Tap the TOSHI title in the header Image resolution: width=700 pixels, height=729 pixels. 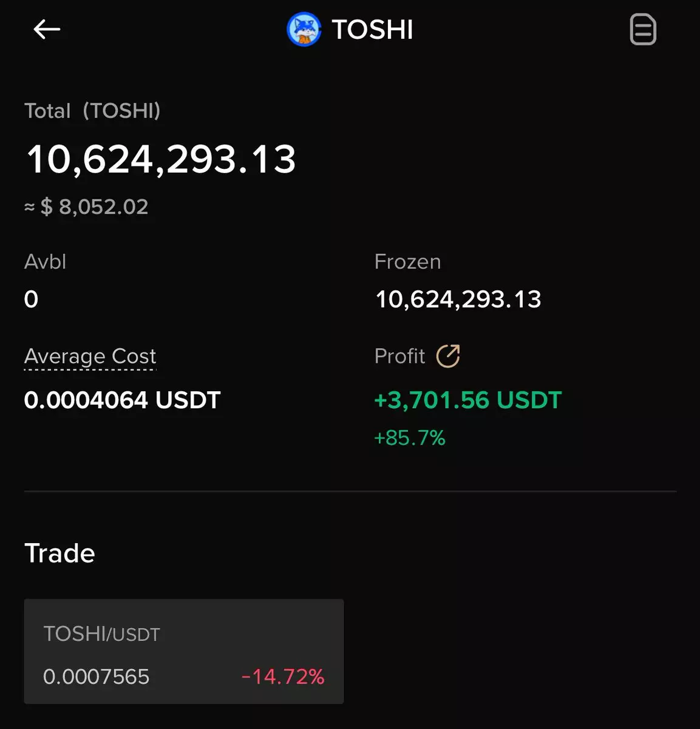pyautogui.click(x=372, y=30)
